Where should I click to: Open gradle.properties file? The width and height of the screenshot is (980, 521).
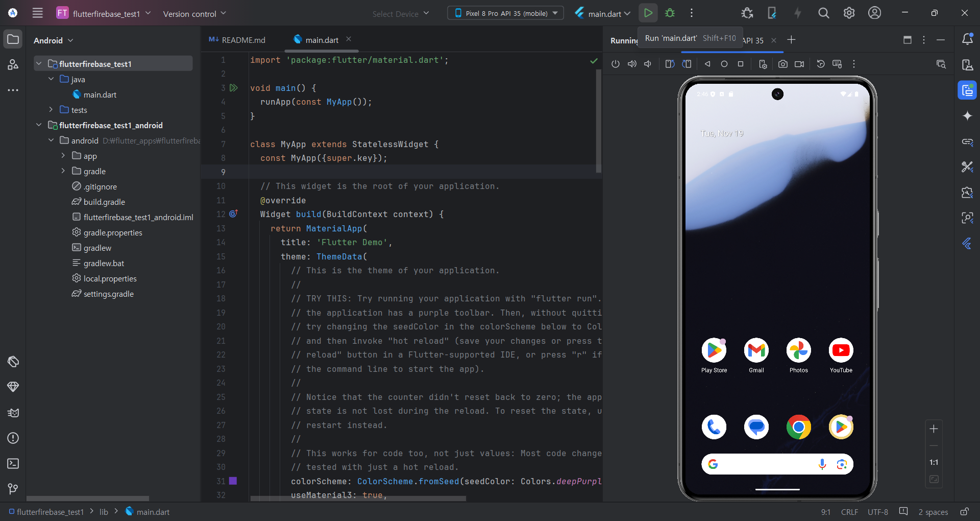tap(113, 232)
